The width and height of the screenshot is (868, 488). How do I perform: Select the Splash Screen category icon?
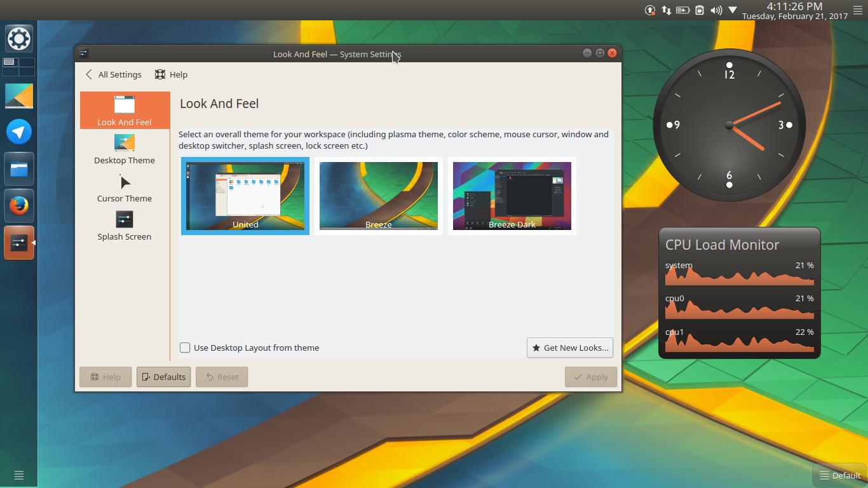125,220
